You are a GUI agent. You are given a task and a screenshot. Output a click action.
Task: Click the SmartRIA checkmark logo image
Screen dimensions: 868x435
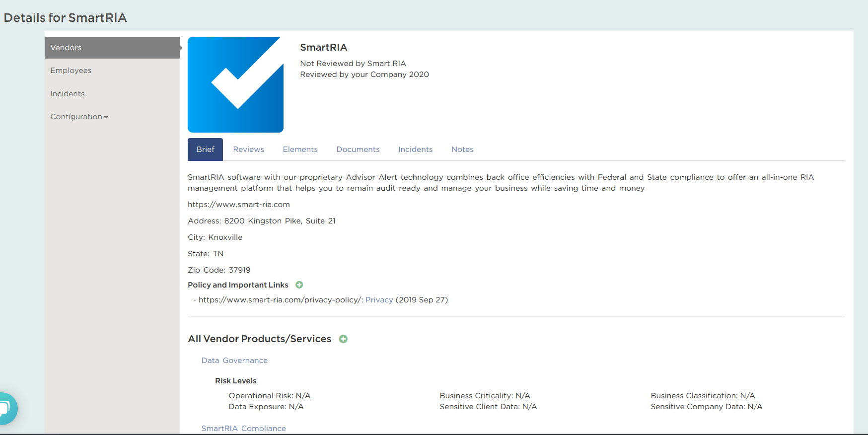[235, 84]
